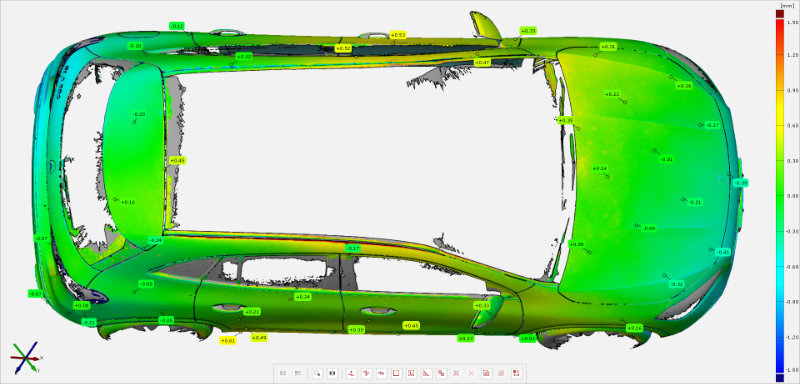Select the -0.09 label on hood
The width and height of the screenshot is (800, 384).
pyautogui.click(x=649, y=228)
